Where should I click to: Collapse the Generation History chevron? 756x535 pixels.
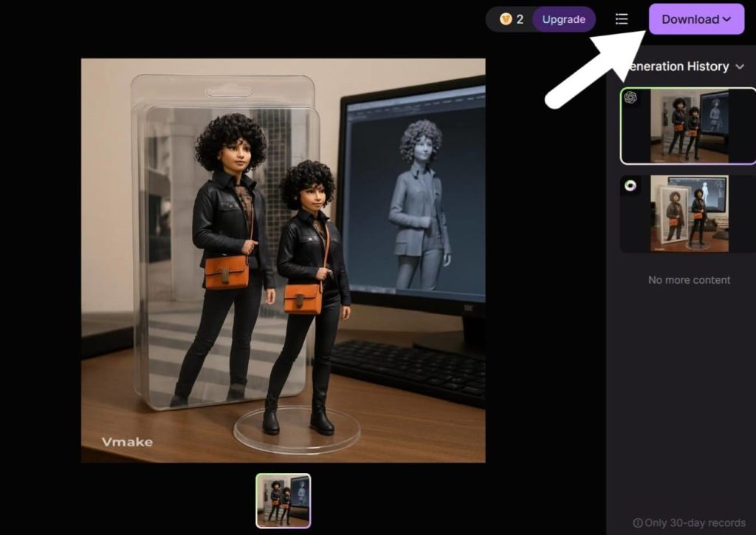click(x=740, y=67)
